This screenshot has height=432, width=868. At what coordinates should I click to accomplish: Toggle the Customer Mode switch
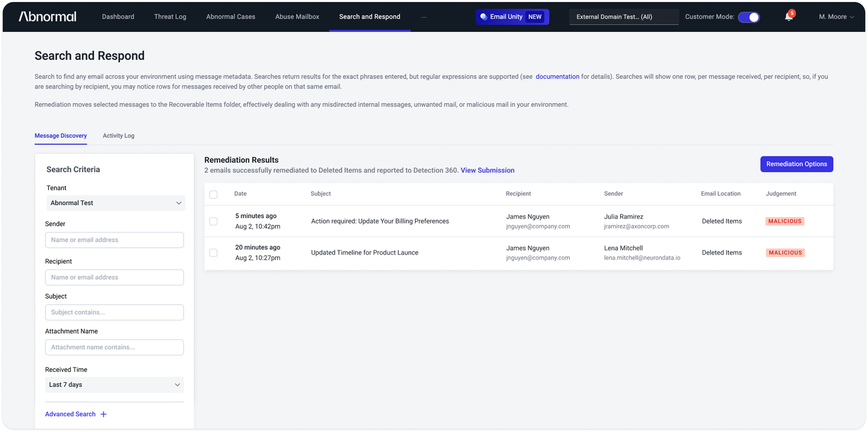pos(749,17)
